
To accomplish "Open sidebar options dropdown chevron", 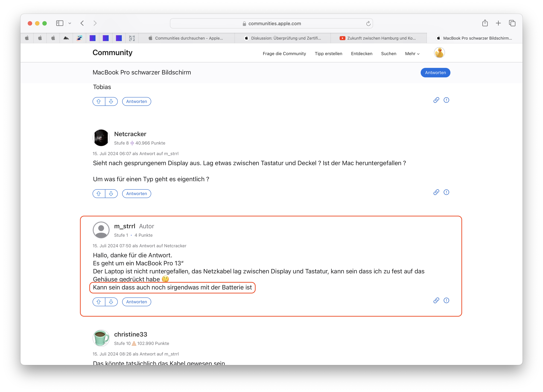I will tap(70, 23).
